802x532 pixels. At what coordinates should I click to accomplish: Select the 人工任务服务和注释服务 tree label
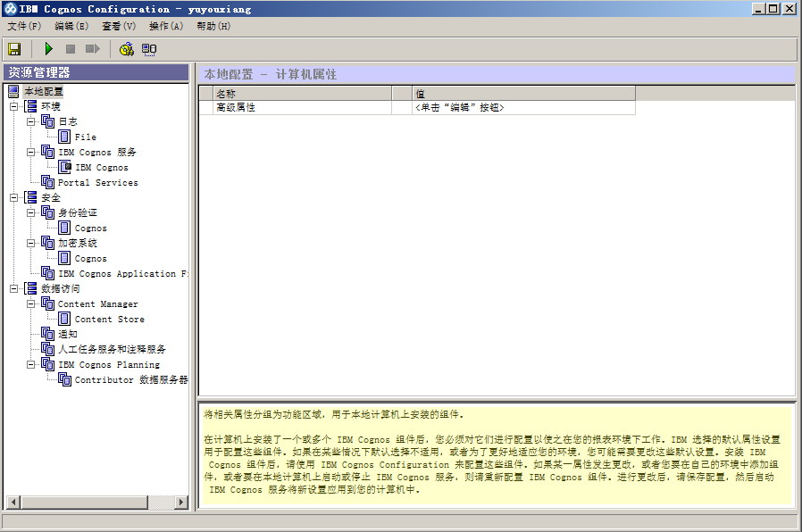(x=112, y=350)
